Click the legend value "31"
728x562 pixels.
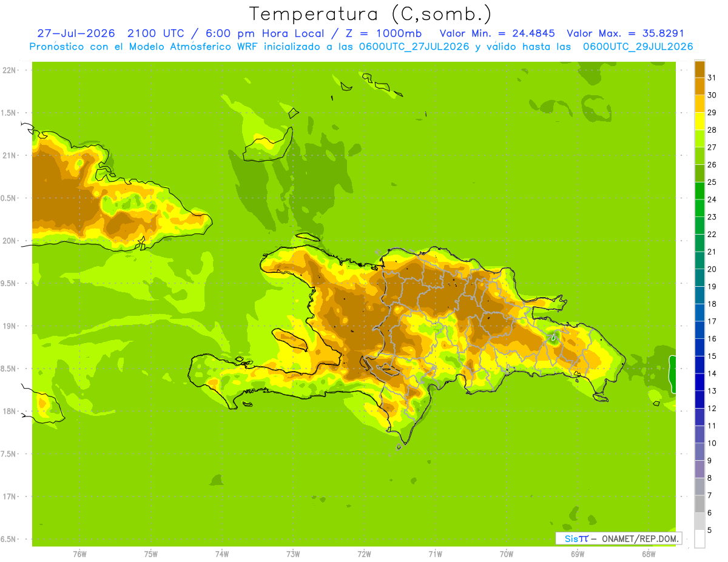712,78
